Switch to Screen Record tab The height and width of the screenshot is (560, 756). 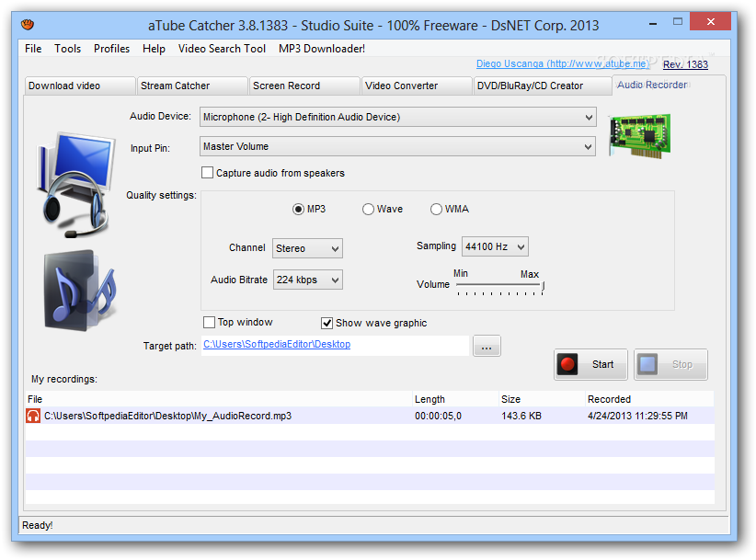click(x=304, y=86)
